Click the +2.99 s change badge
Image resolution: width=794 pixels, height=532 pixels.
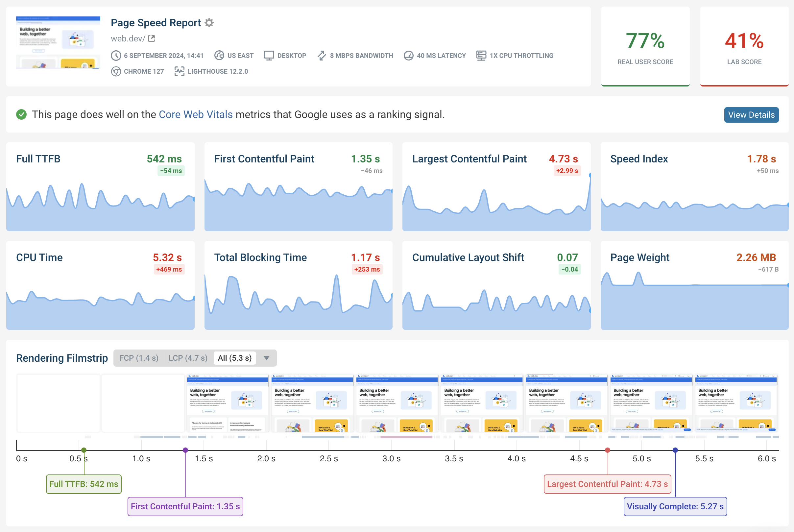tap(567, 171)
